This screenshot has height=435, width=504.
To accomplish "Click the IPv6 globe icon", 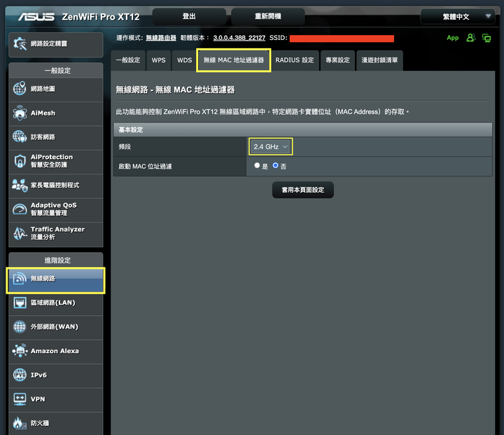I will (20, 375).
